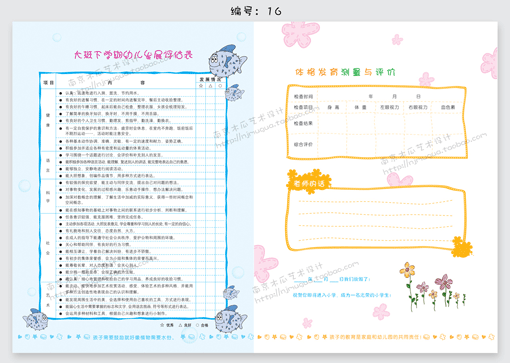Click the '发展情况' column header
This screenshot has height=363, width=510.
210,79
